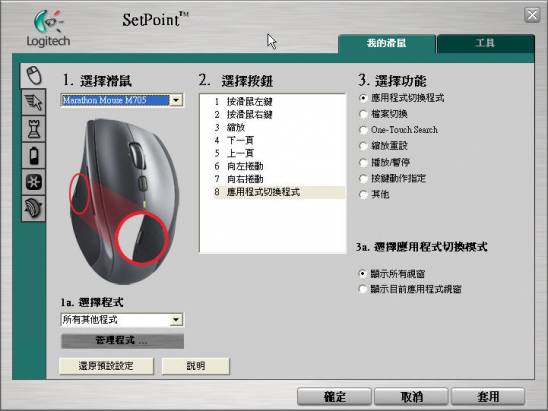Image resolution: width=548 pixels, height=411 pixels.
Task: Click the 管理程式 button
Action: coord(122,341)
